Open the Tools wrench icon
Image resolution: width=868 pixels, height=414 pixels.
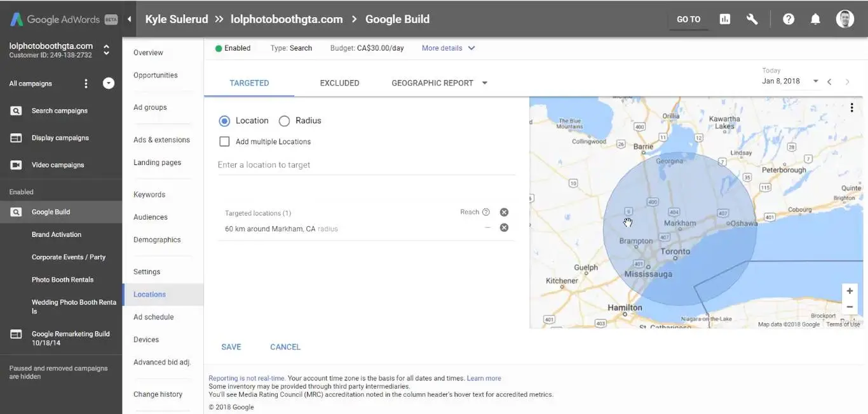coord(752,19)
